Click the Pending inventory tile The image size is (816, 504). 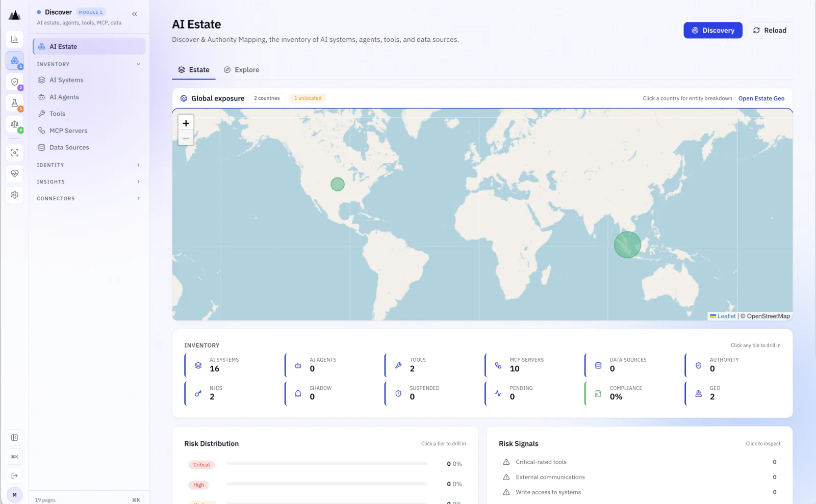coord(532,393)
